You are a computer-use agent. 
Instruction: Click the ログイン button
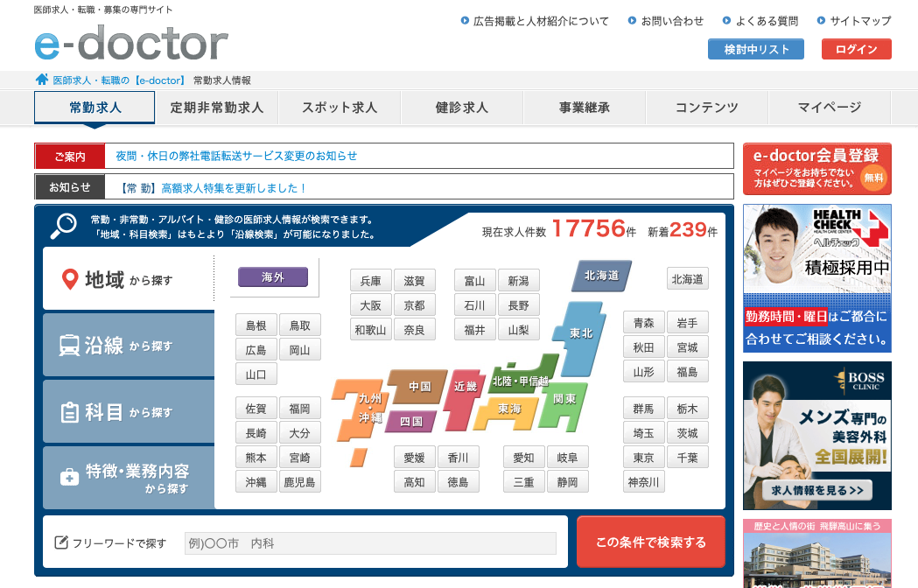coord(856,49)
